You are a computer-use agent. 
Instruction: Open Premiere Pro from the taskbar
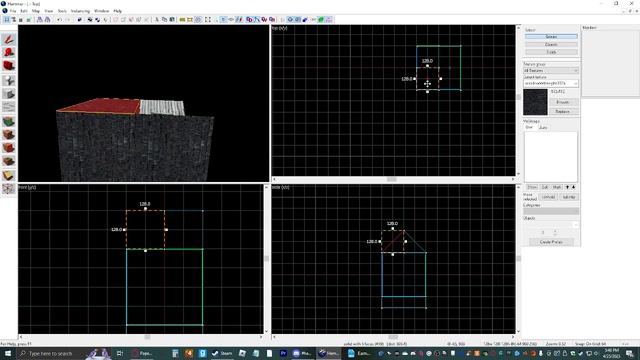[283, 353]
